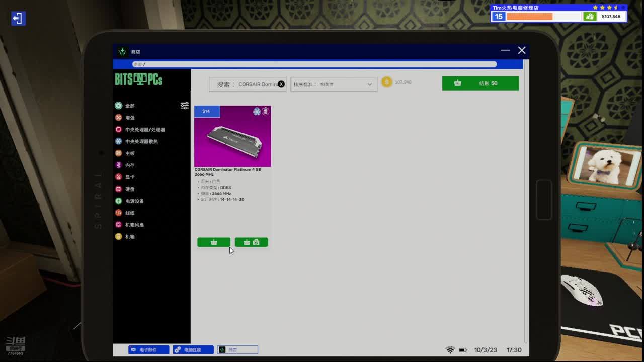Viewport: 644px width, 362px height.
Task: Click the search field containing CORSAIR Domin
Action: coord(248,84)
